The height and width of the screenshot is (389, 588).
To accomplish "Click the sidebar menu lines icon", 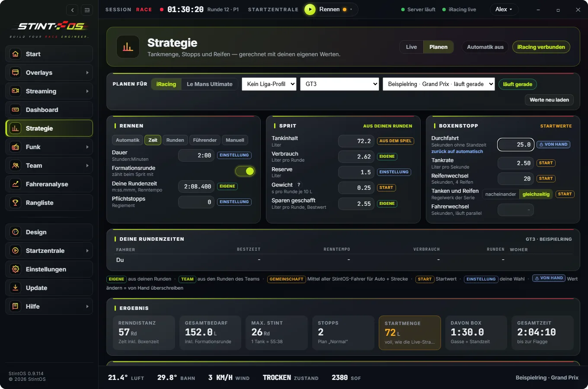I will (x=87, y=10).
